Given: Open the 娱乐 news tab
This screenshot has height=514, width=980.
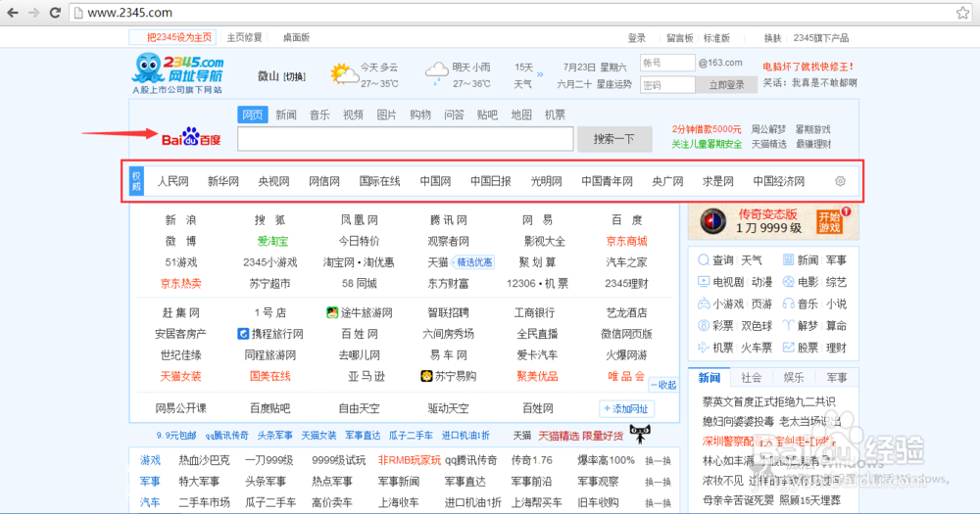Looking at the screenshot, I should click(x=794, y=377).
